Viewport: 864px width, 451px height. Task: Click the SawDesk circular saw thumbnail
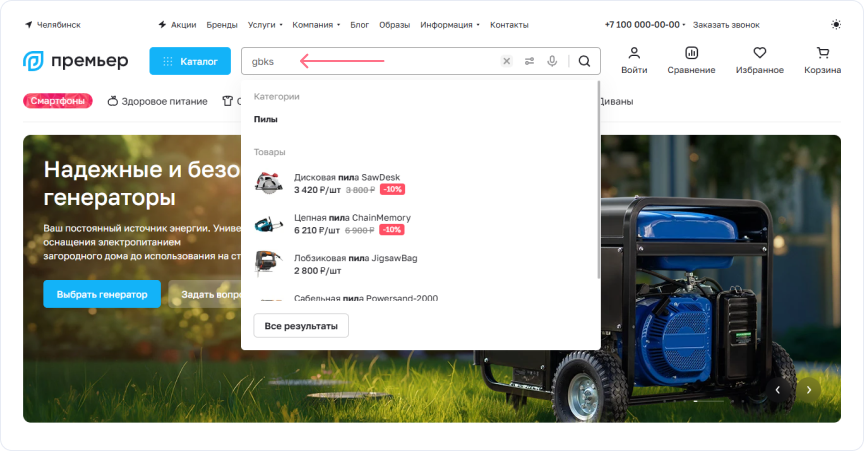tap(268, 183)
